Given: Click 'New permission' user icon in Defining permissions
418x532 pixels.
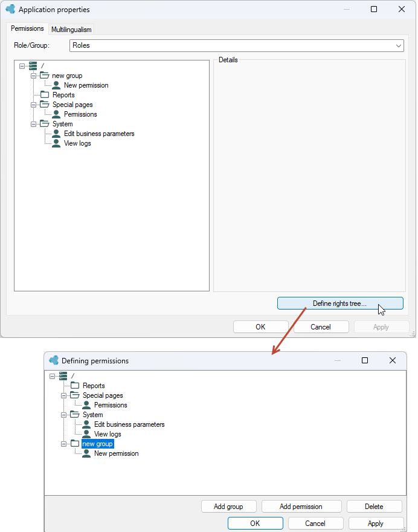Looking at the screenshot, I should (x=86, y=453).
